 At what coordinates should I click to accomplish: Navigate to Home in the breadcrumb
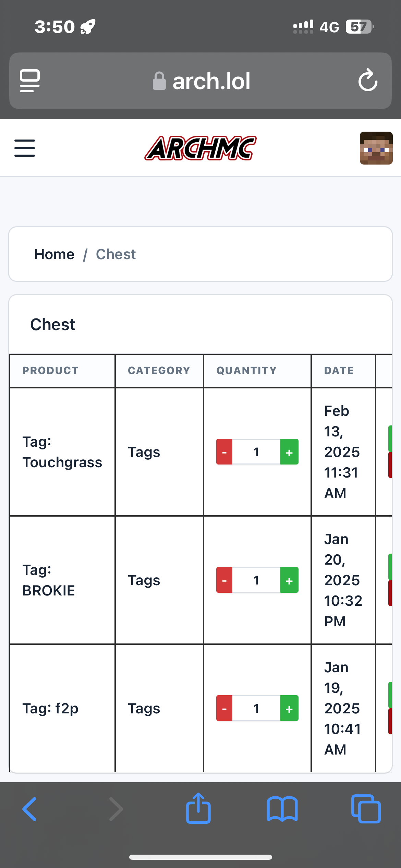[54, 254]
